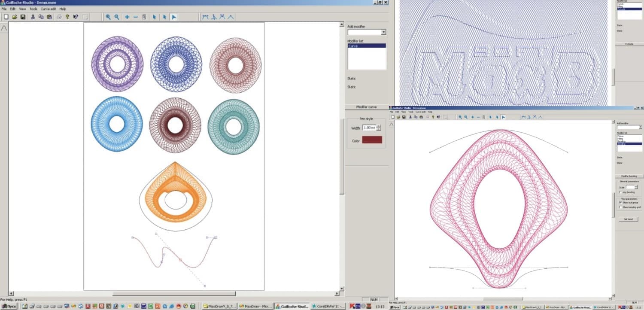
Task: Click blue minus icon in left window toolbar
Action: (136, 17)
